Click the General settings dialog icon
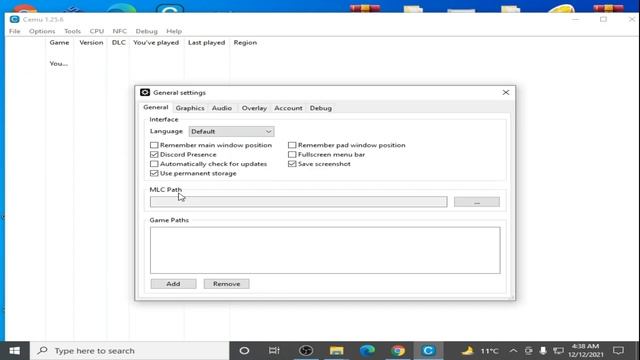Viewport: 640px width, 360px height. 145,93
